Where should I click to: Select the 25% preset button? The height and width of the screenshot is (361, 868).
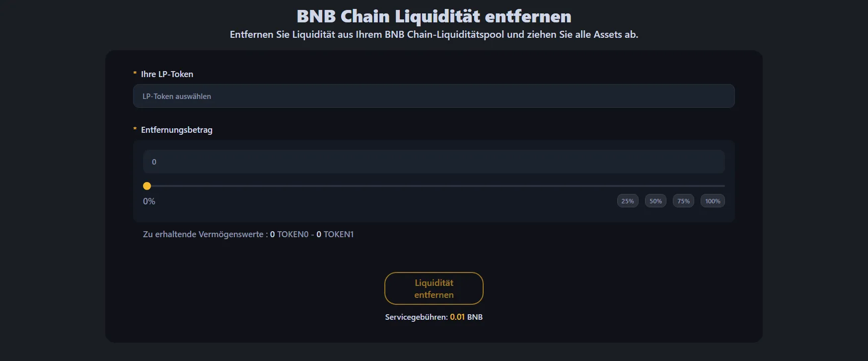coord(628,201)
